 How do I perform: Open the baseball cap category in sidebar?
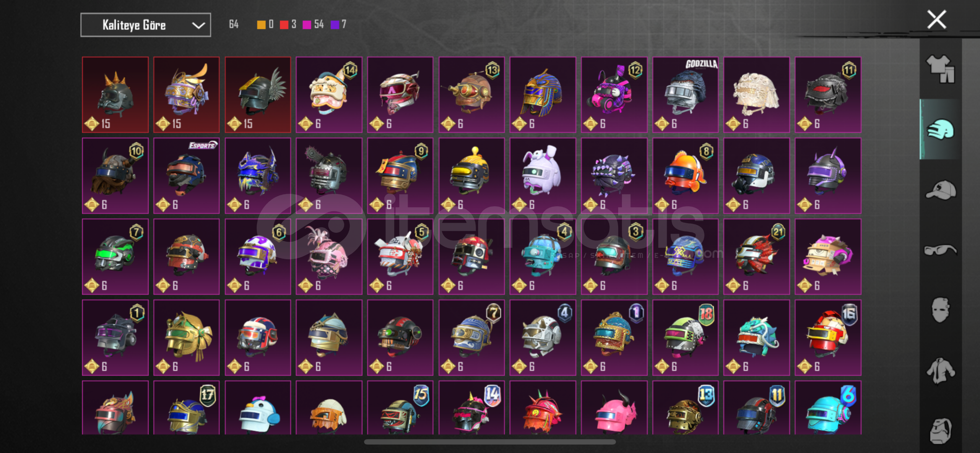941,190
